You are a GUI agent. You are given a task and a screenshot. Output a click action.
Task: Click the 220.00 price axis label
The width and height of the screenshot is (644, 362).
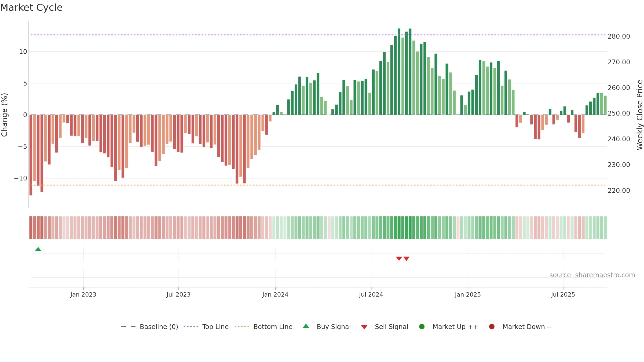click(619, 190)
